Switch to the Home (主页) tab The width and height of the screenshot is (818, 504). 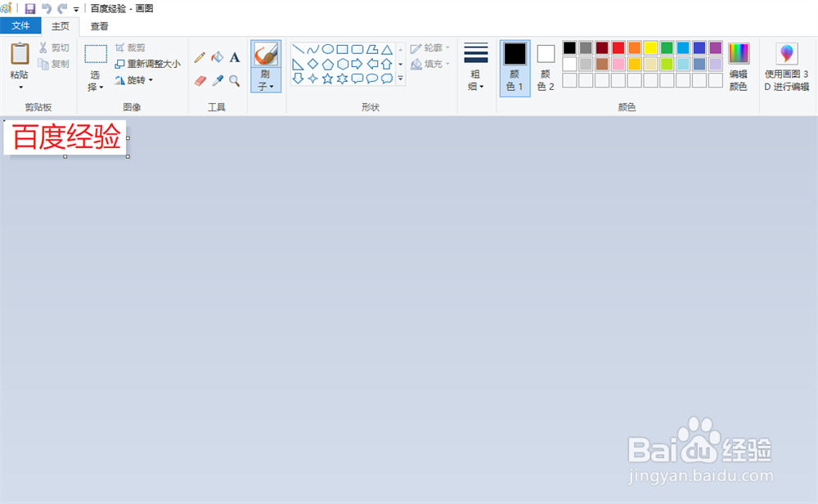pyautogui.click(x=60, y=26)
